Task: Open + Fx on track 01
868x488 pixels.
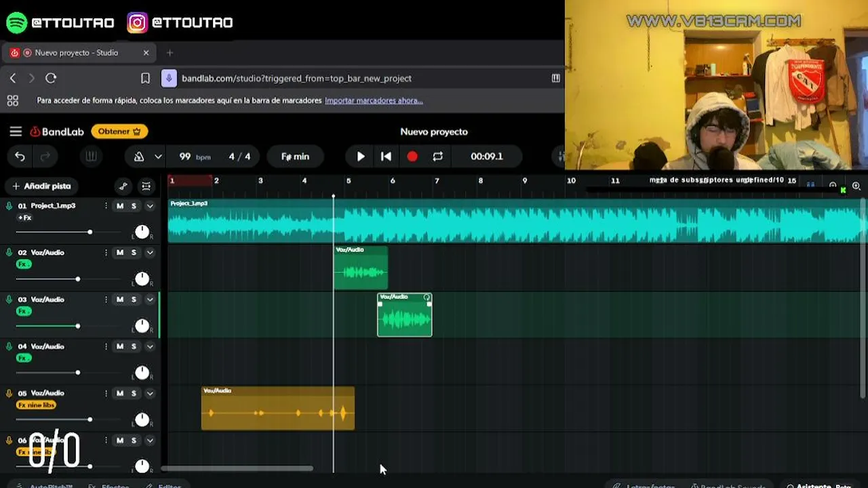Action: (x=24, y=218)
